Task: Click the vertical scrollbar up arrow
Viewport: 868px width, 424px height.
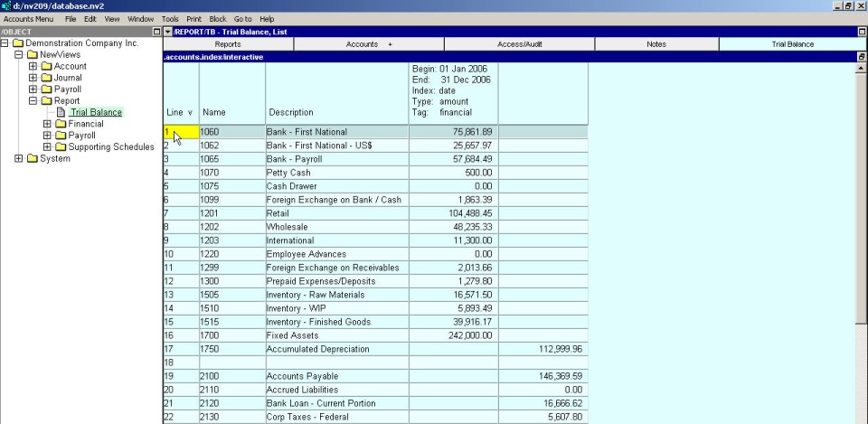Action: tap(861, 69)
